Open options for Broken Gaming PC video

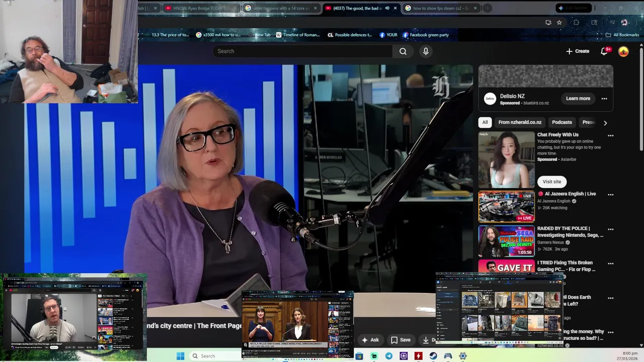coord(610,263)
